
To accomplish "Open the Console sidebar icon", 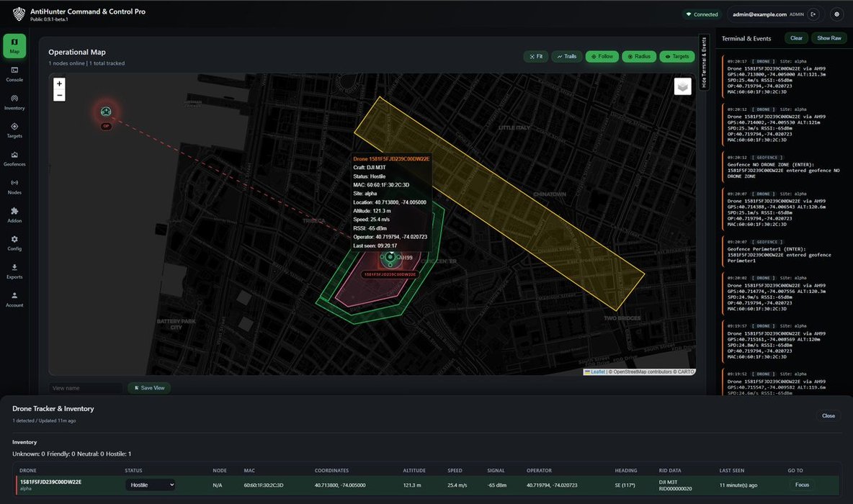I will pos(14,73).
